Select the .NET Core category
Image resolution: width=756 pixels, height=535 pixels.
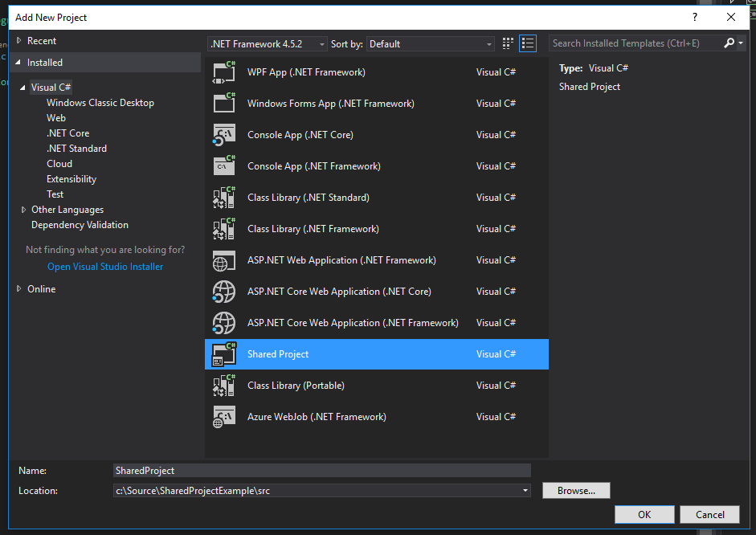point(68,133)
